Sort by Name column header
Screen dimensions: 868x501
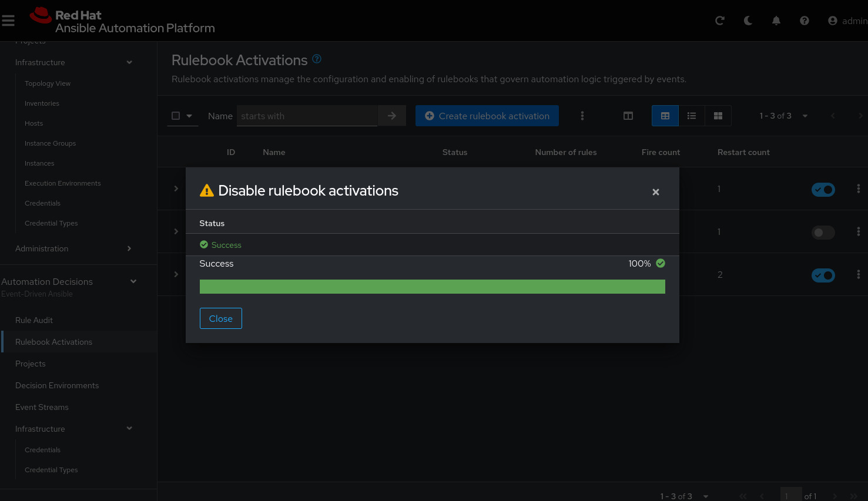[274, 152]
